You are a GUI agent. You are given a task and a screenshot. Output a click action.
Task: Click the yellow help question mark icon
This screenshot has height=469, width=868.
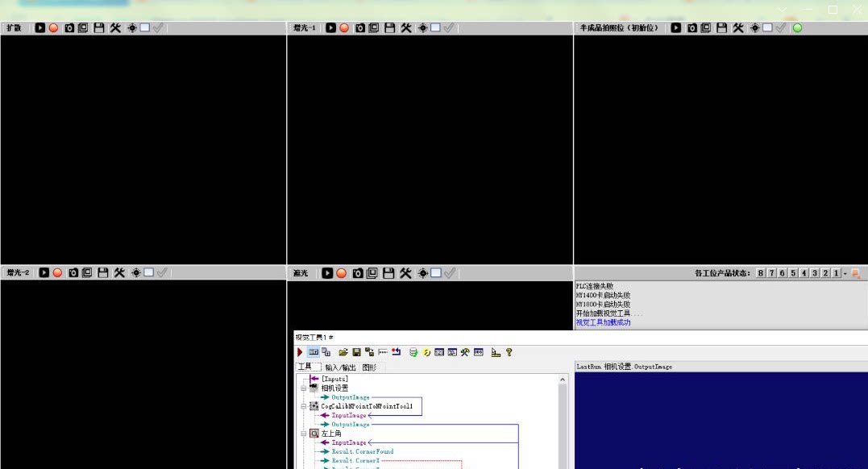coord(509,352)
